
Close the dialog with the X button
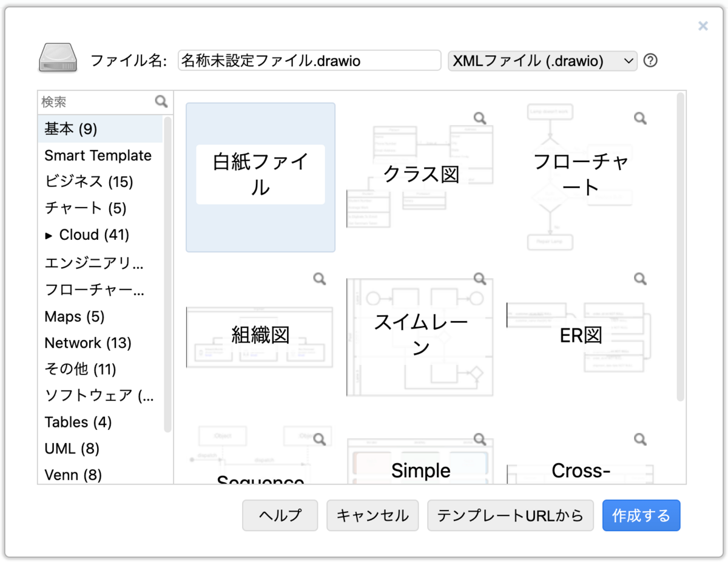pos(703,25)
